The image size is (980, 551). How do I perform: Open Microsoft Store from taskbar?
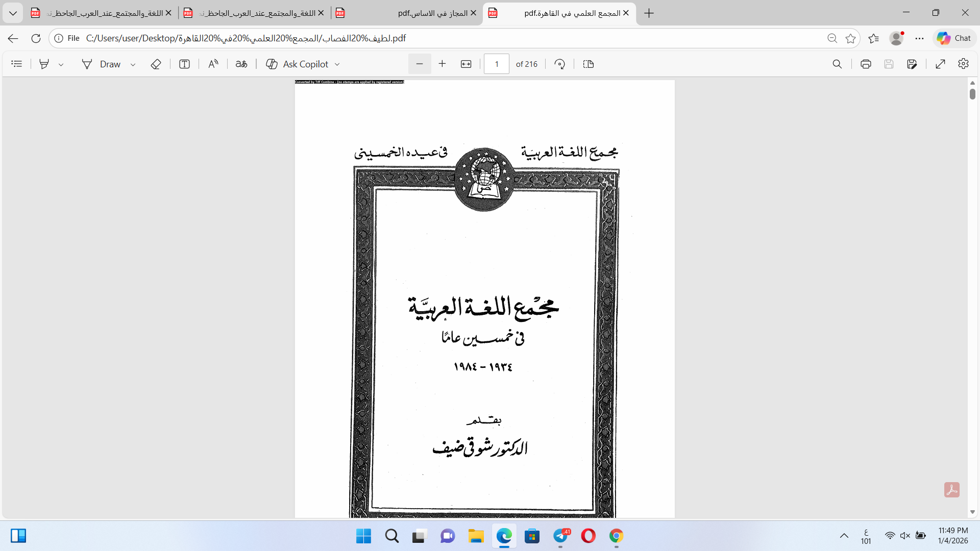click(x=532, y=536)
